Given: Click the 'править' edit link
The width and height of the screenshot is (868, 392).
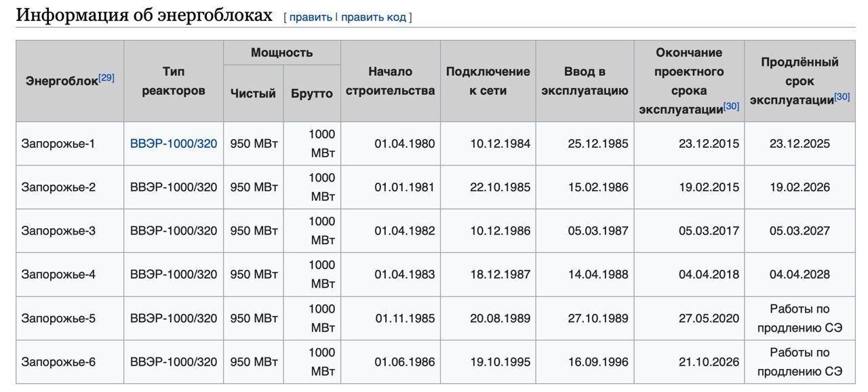Looking at the screenshot, I should point(311,17).
